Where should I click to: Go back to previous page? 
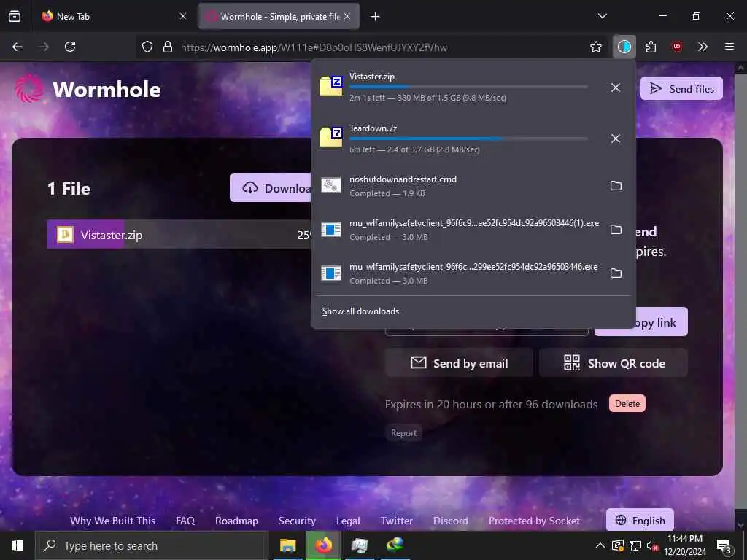pos(18,47)
